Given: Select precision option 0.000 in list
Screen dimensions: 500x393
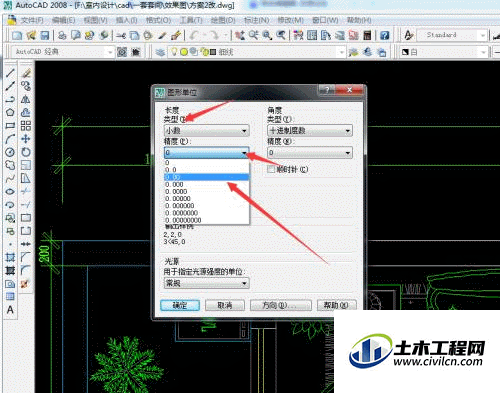Looking at the screenshot, I should [207, 184].
